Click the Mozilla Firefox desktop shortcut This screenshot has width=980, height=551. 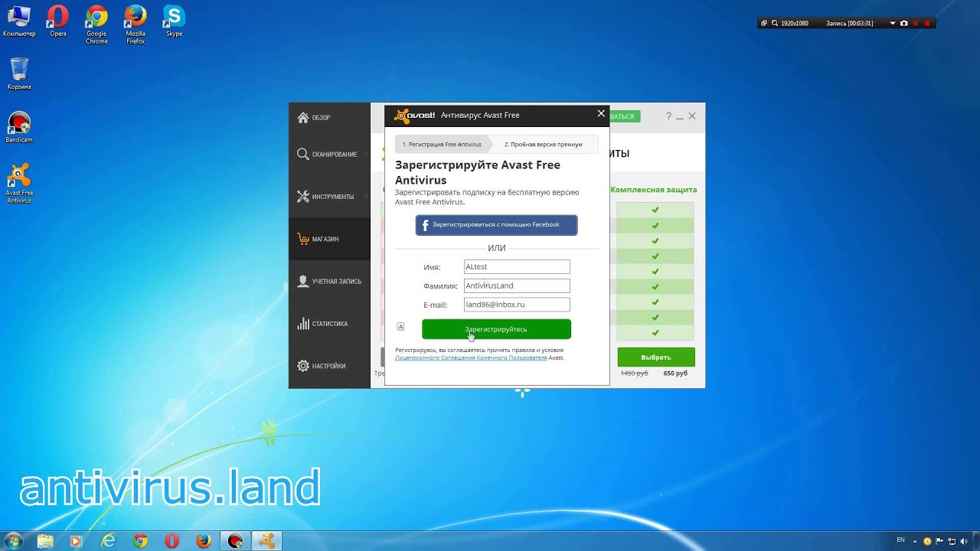point(136,24)
